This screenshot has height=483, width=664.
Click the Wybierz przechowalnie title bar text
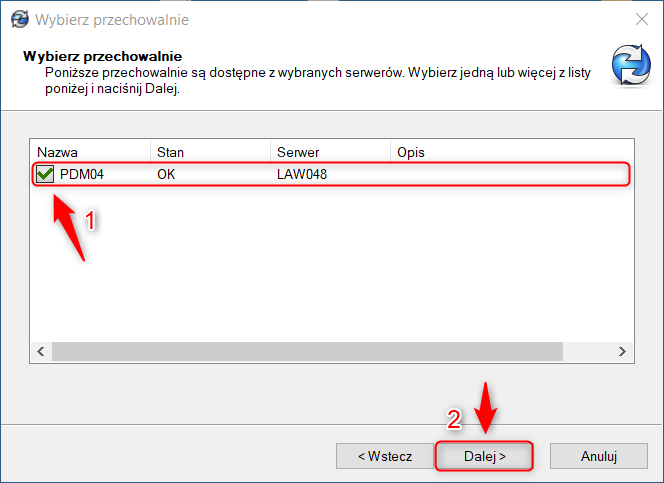tap(111, 19)
